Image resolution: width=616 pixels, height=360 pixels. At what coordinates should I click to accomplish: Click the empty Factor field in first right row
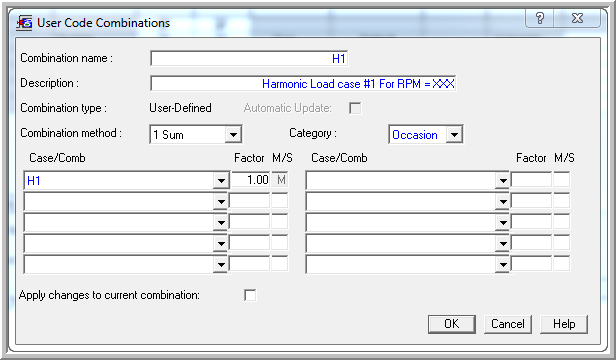[531, 180]
